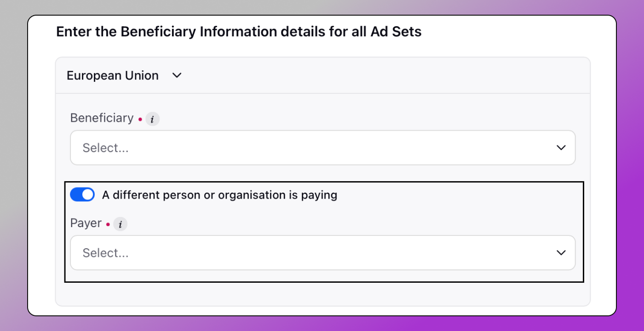Click the Beneficiary field label
This screenshot has height=331, width=644.
(102, 118)
